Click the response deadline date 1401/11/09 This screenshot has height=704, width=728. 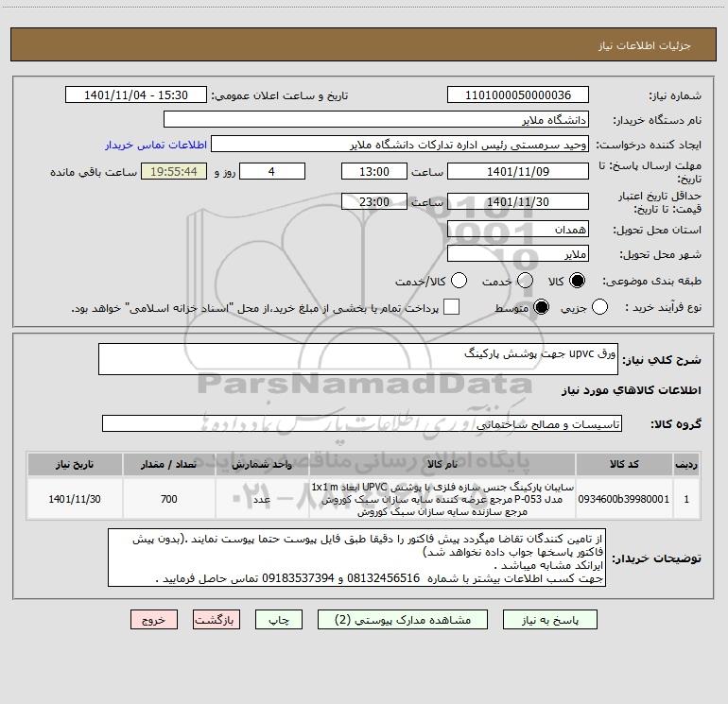tap(518, 171)
